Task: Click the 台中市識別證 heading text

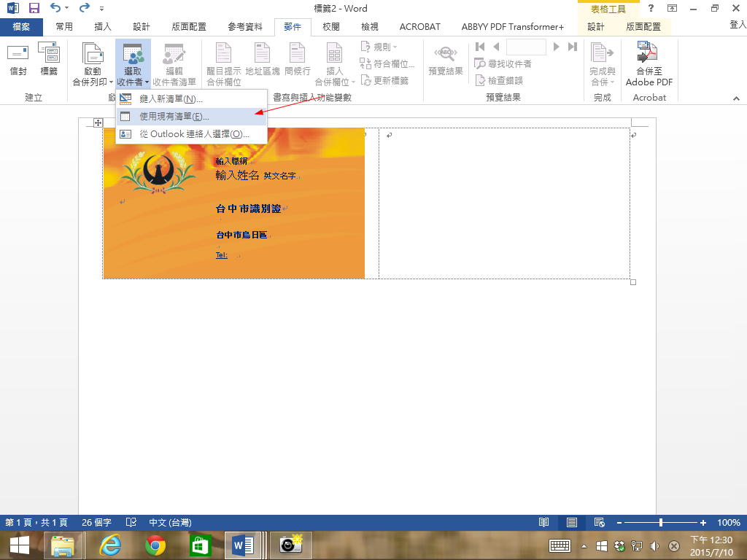Action: coord(248,209)
